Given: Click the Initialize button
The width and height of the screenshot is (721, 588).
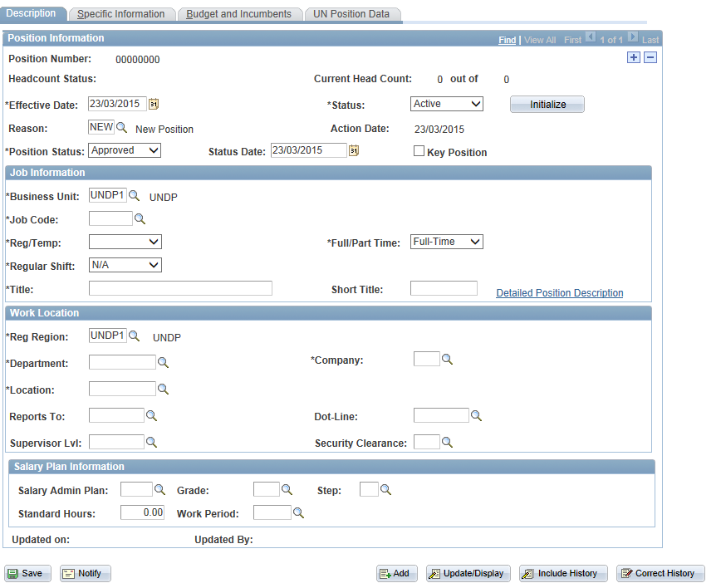Looking at the screenshot, I should (x=547, y=105).
